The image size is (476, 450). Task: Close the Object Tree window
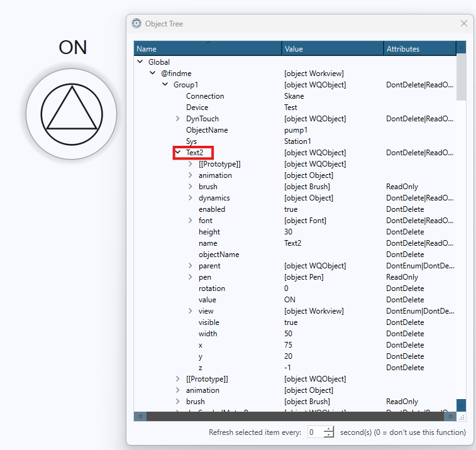click(464, 23)
